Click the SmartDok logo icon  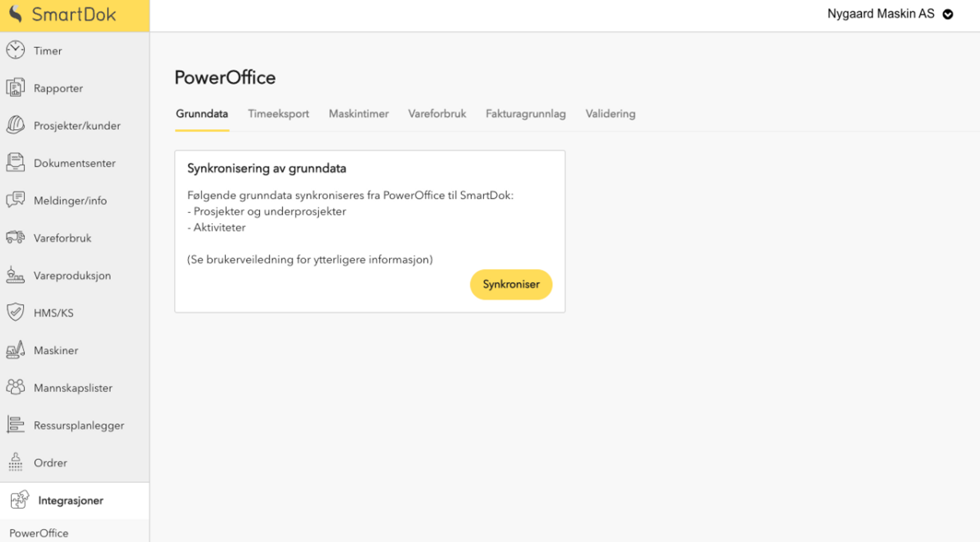tap(16, 14)
